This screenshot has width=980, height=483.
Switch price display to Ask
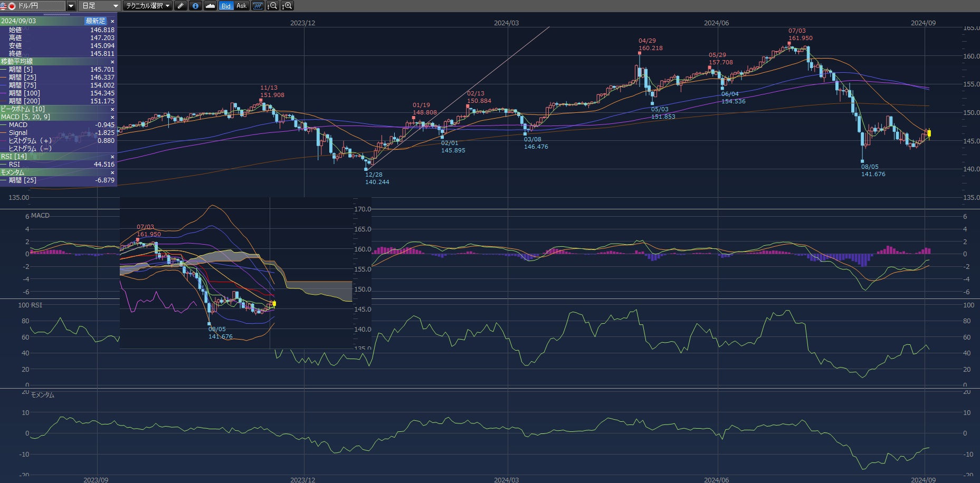(241, 6)
